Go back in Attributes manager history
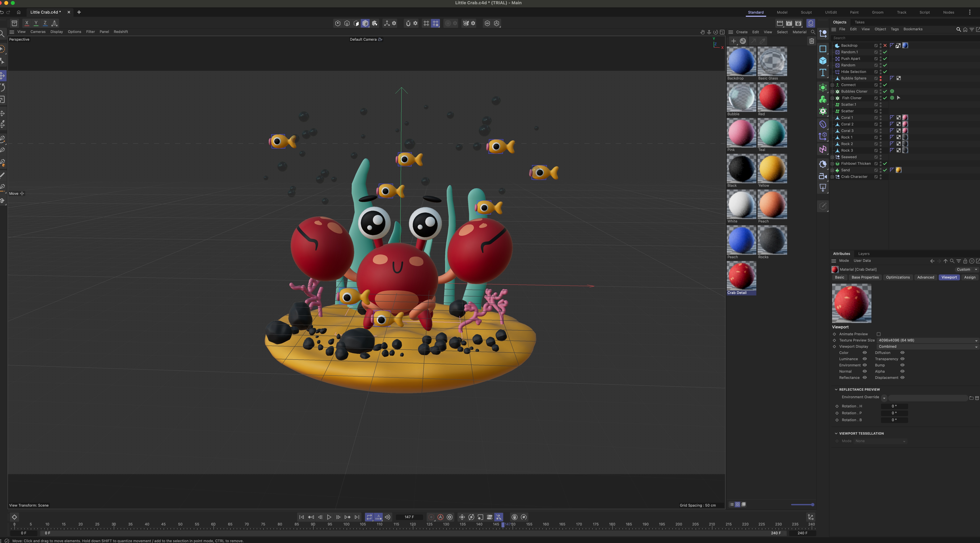This screenshot has height=543, width=980. click(x=932, y=261)
